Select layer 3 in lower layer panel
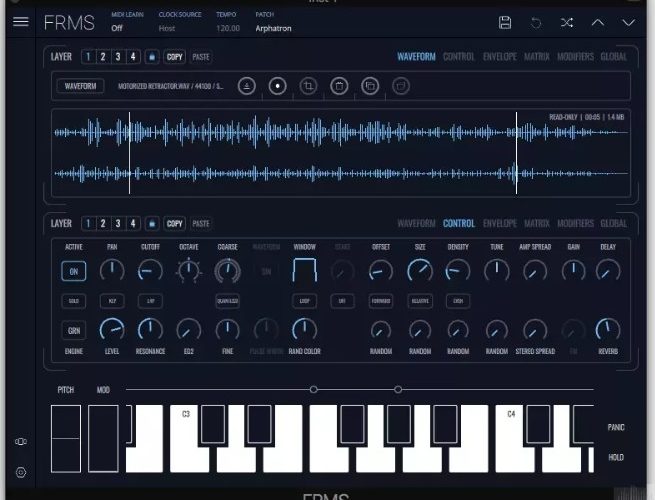 118,224
